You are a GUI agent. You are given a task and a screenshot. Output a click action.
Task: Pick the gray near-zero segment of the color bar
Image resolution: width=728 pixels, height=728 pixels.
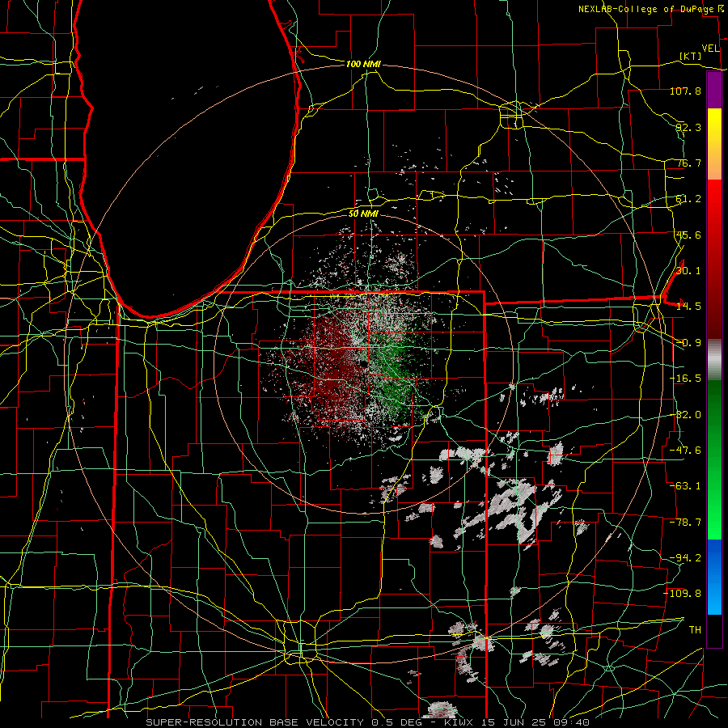pos(714,360)
